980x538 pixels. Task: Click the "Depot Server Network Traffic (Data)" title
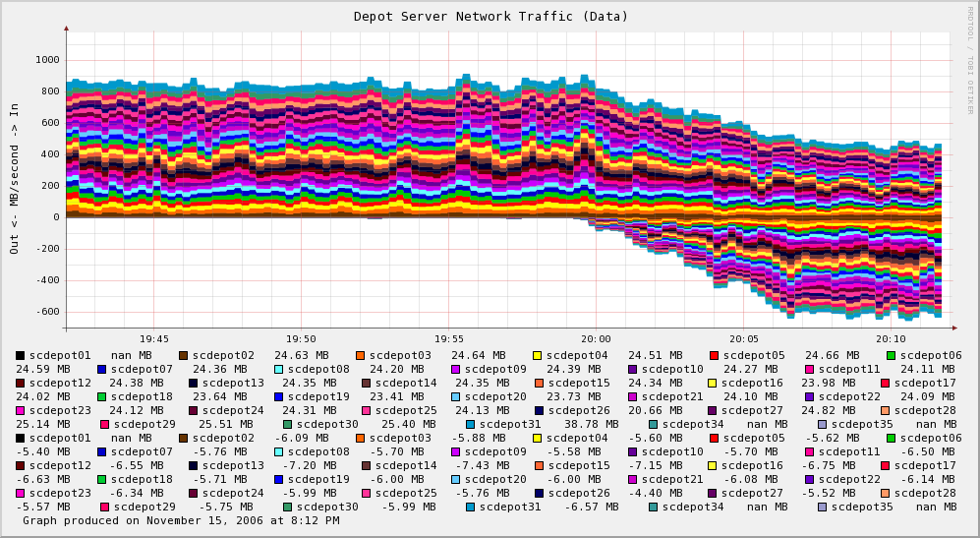pos(490,16)
